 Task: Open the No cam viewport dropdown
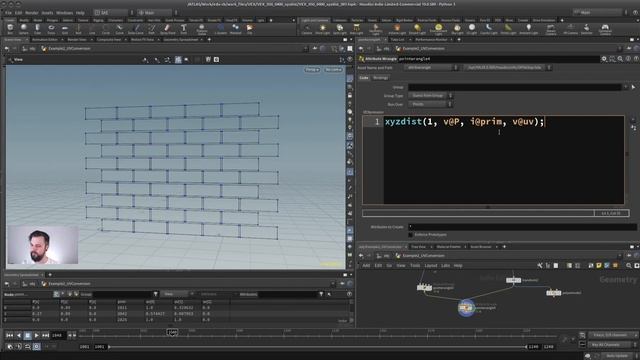(x=333, y=70)
